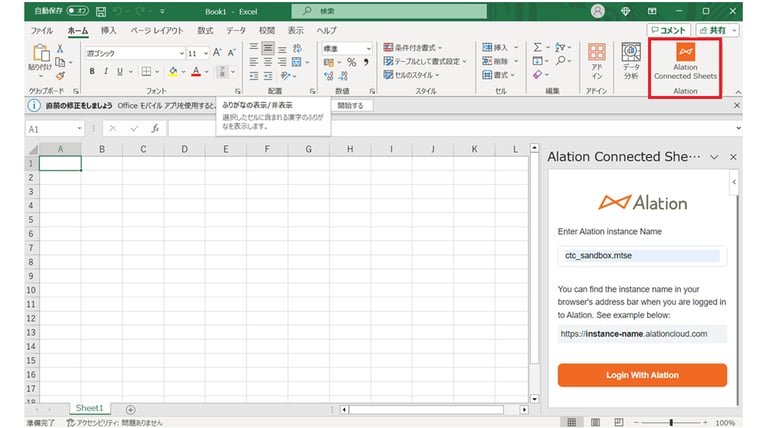Increase font size with the larger A icon

click(x=217, y=52)
